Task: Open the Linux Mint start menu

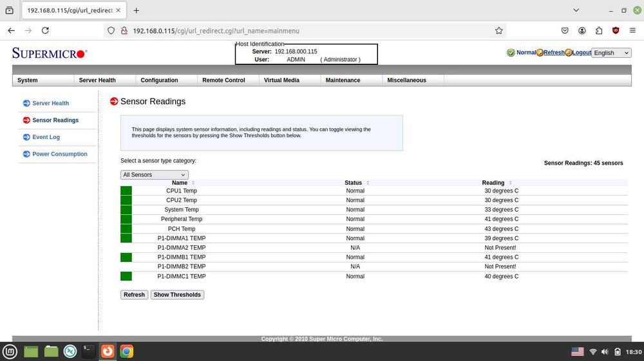Action: click(x=10, y=351)
